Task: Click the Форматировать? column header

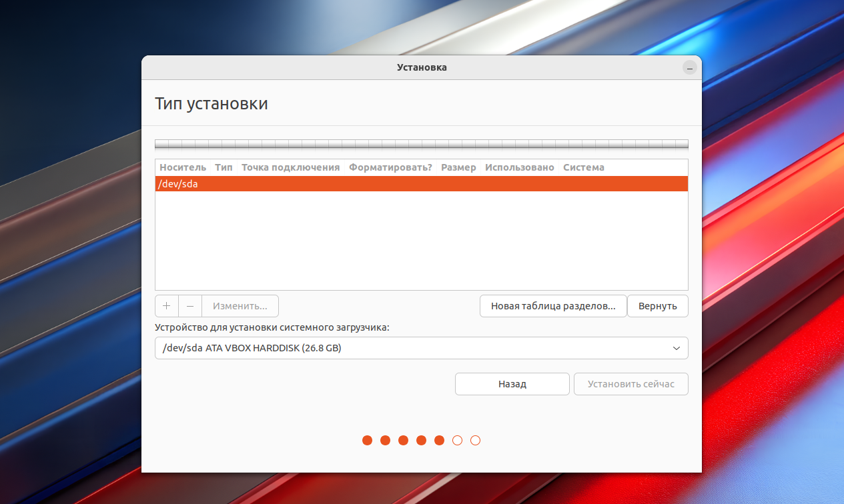Action: click(390, 167)
